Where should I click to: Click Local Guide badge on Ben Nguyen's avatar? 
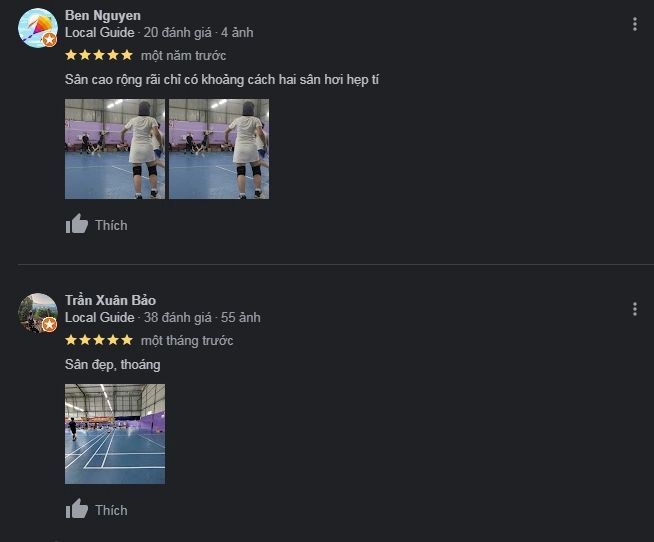click(49, 40)
